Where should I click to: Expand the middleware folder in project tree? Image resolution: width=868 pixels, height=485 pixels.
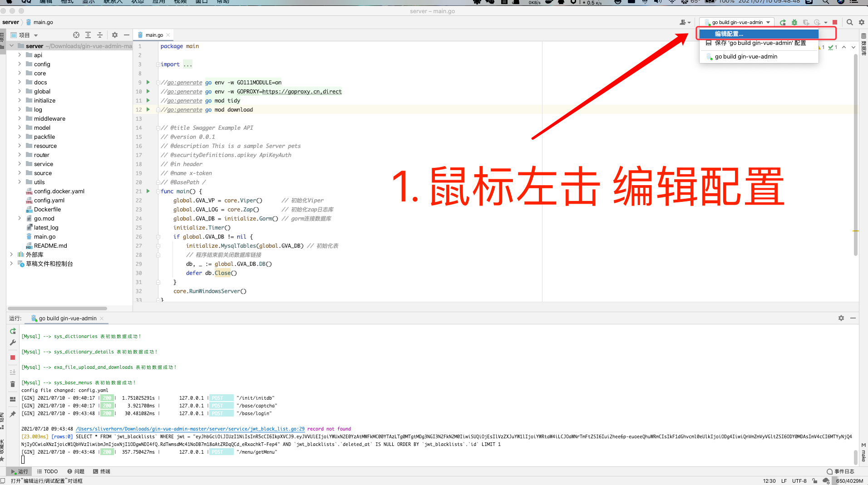coord(20,118)
